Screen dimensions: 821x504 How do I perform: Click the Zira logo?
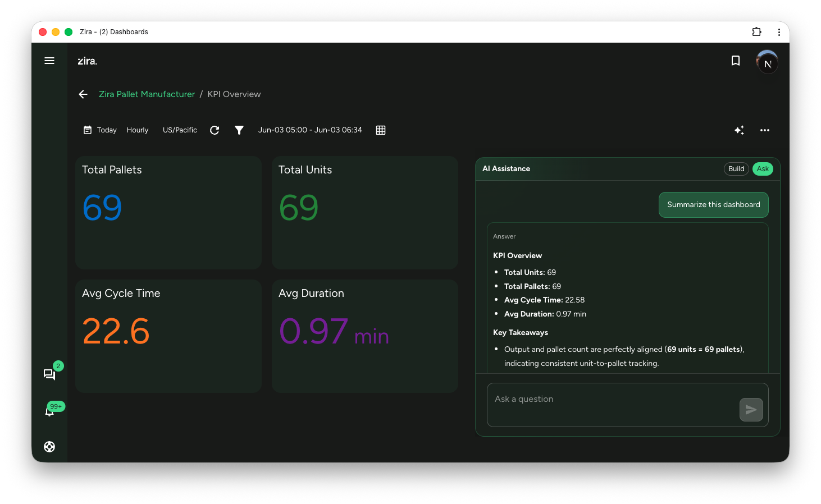(x=87, y=61)
